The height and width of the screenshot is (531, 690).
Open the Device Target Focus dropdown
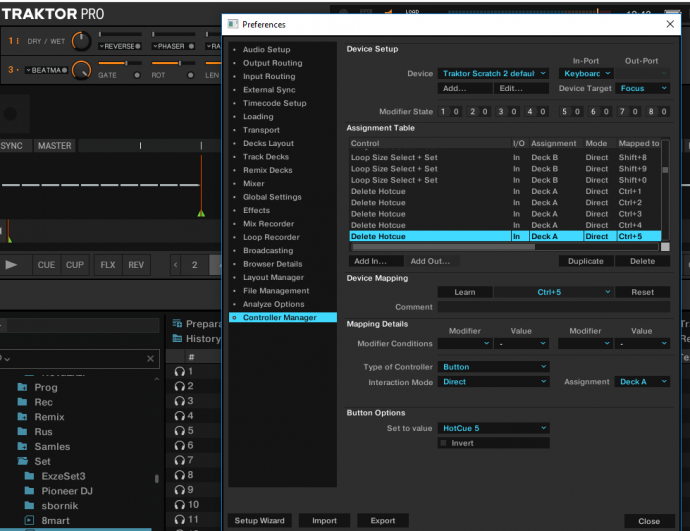642,88
